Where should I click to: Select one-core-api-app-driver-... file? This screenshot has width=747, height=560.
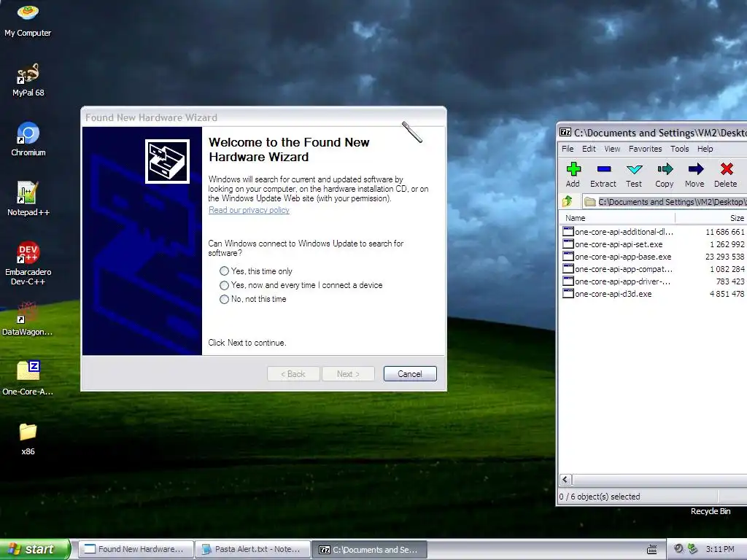pos(617,281)
